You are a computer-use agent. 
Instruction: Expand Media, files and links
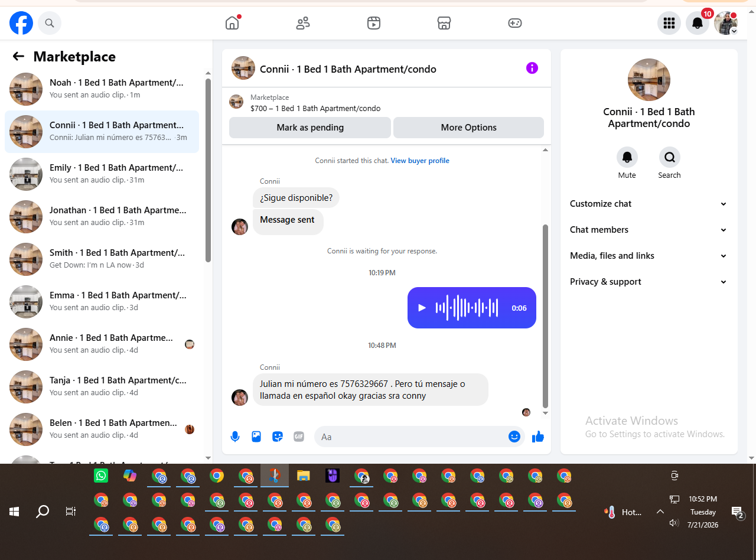pyautogui.click(x=649, y=256)
